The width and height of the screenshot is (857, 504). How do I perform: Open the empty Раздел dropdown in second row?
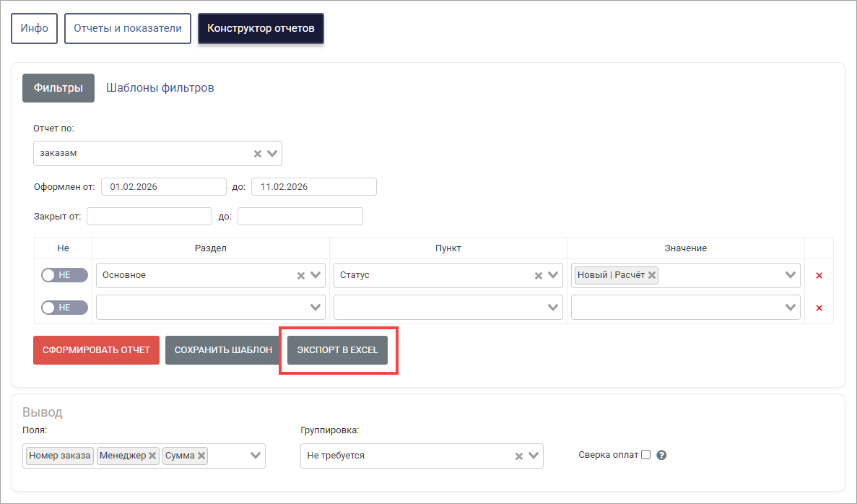(x=210, y=308)
